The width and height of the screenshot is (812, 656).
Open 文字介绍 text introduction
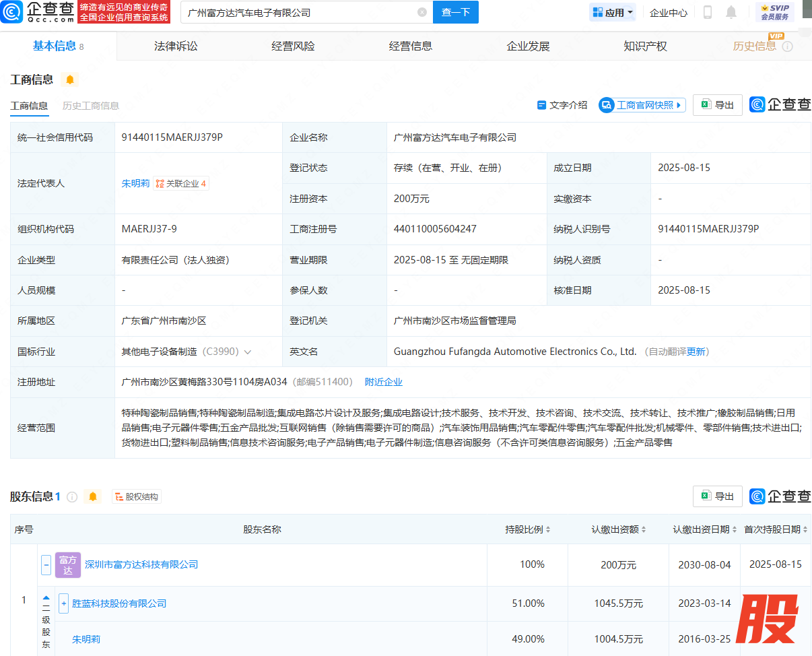pyautogui.click(x=562, y=105)
